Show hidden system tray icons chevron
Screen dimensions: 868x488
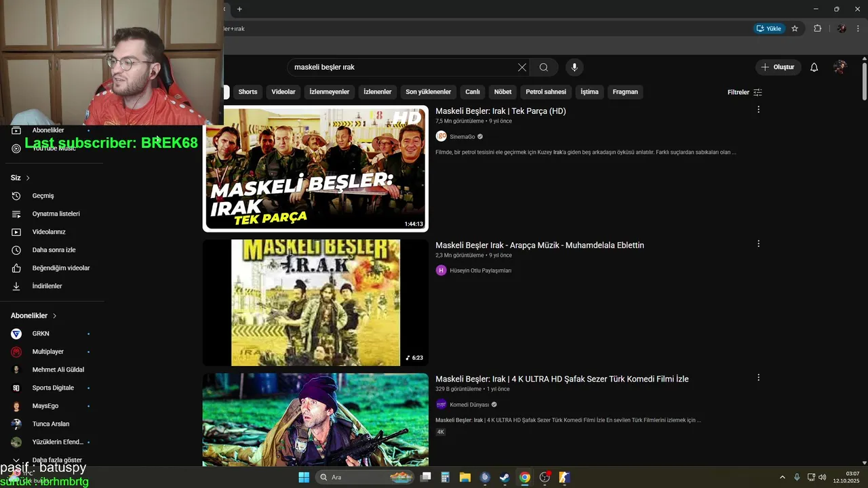[x=782, y=477]
